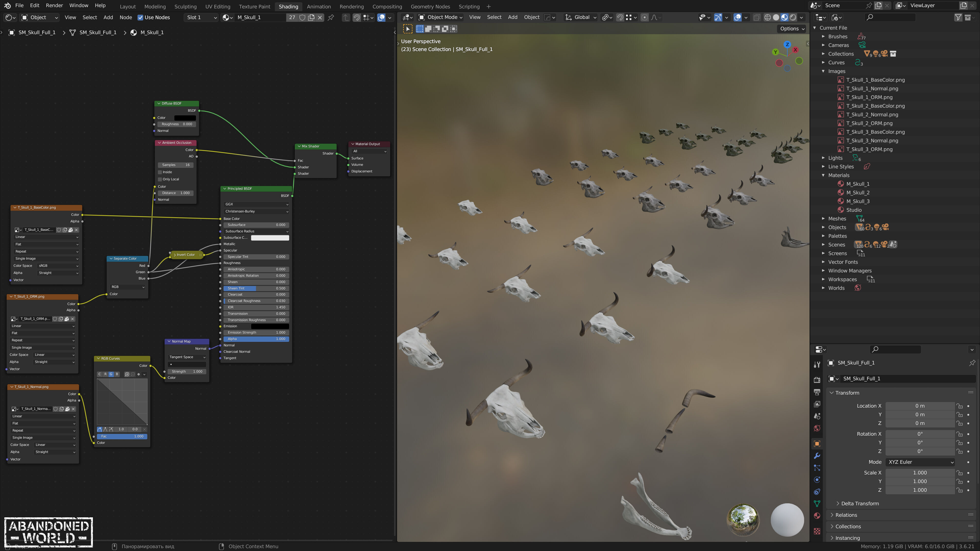Select M_Skull_2 material in the outliner

[857, 192]
